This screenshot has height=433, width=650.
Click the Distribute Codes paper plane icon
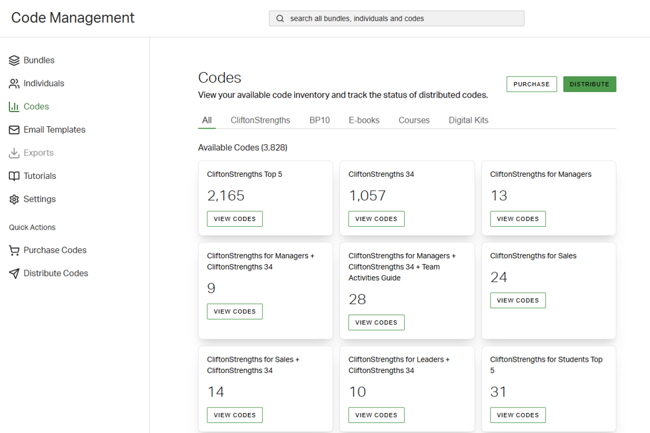(x=14, y=273)
